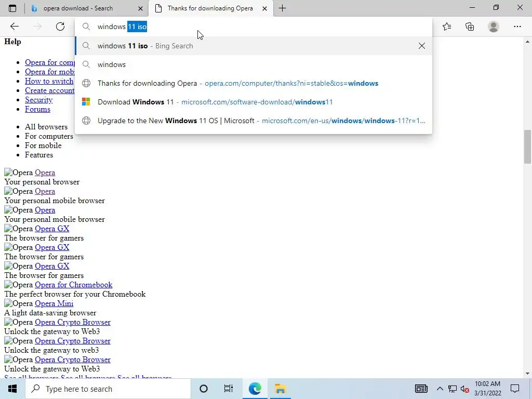The image size is (532, 399).
Task: Open the 'Opera Mini' link
Action: tap(54, 303)
